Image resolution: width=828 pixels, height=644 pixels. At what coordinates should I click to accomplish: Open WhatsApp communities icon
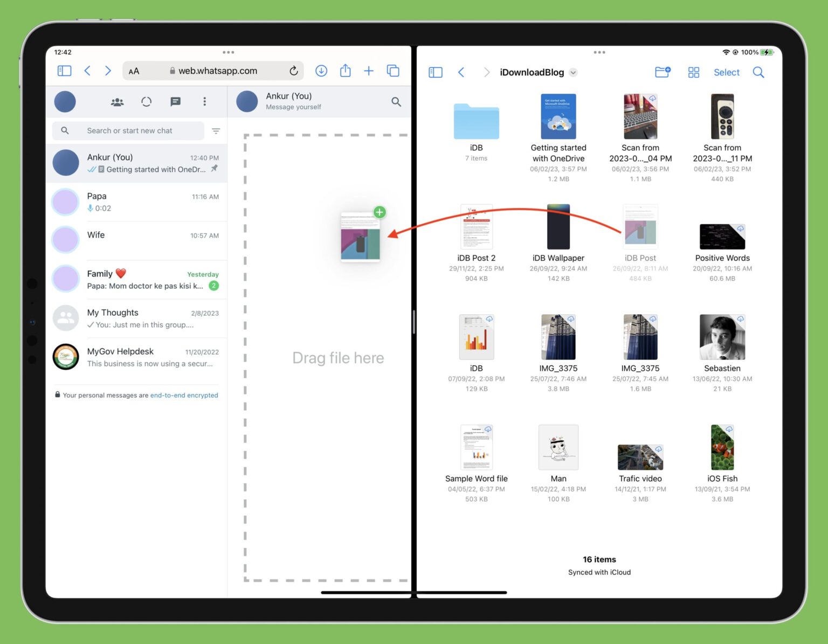pos(117,102)
